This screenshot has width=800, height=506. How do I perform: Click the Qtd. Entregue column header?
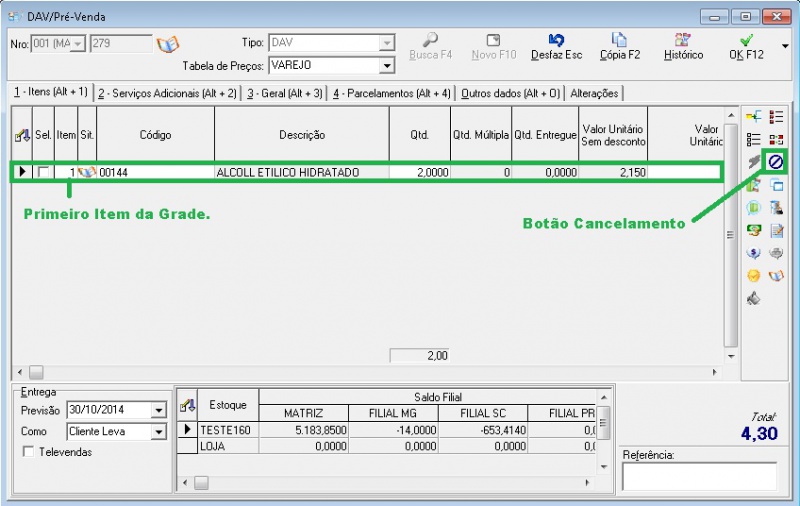click(545, 135)
